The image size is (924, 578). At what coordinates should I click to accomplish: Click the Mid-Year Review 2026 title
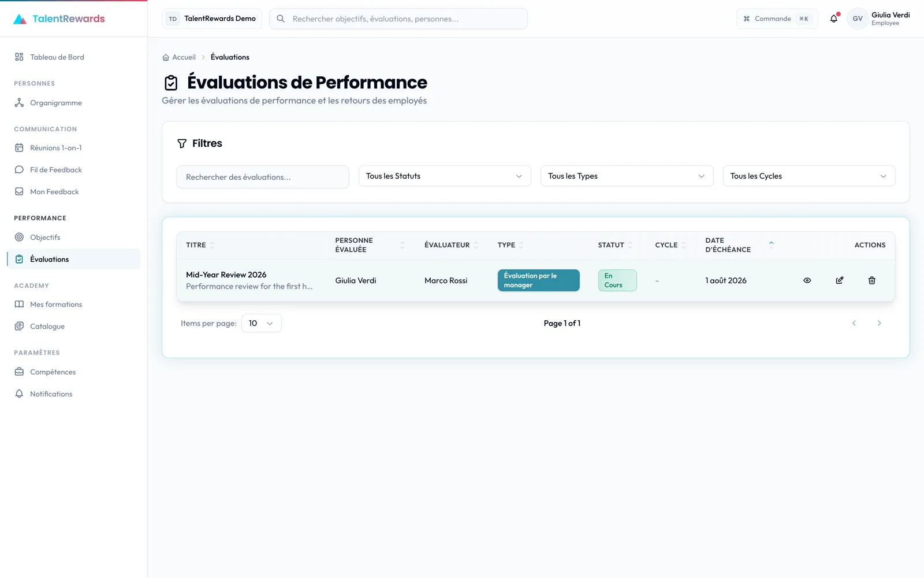click(226, 275)
